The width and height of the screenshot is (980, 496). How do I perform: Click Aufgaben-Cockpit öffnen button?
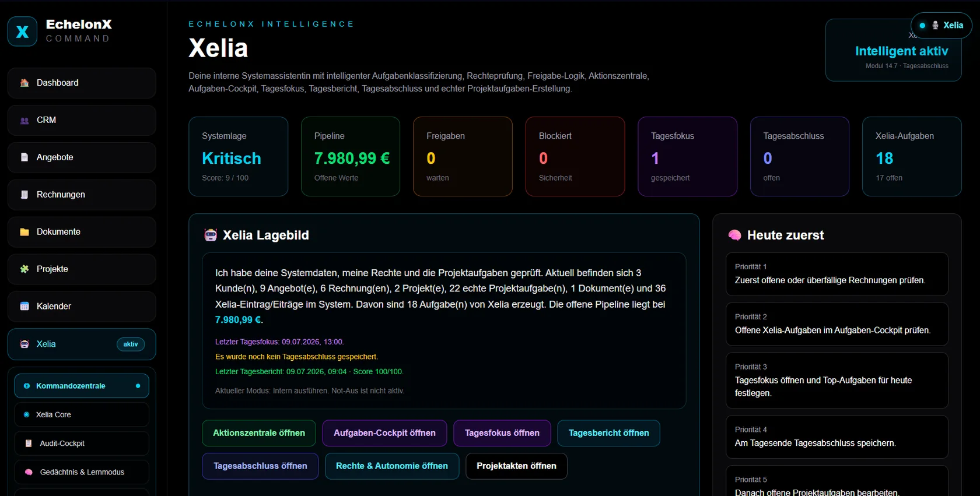click(x=384, y=433)
